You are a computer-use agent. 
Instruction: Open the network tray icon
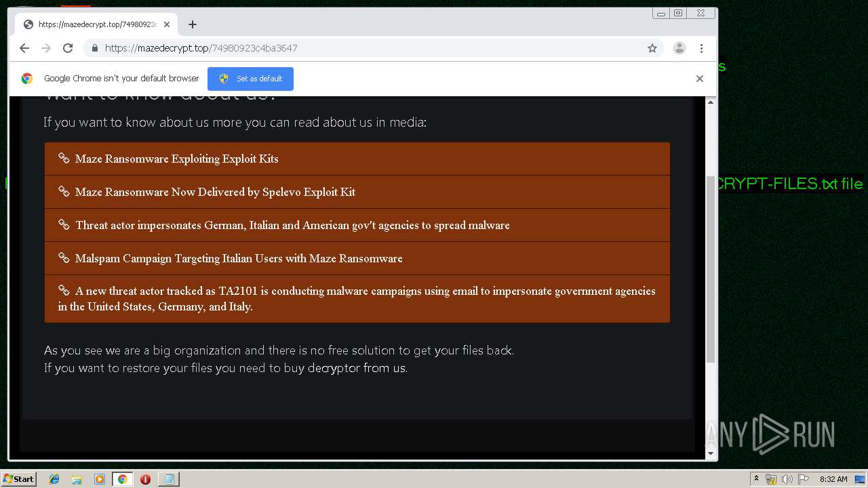[771, 479]
